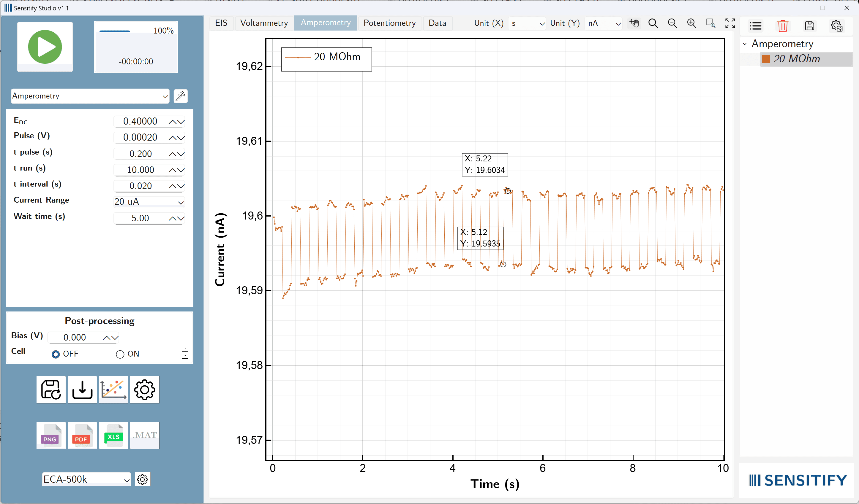
Task: Select the Cell ON radio button
Action: click(120, 354)
